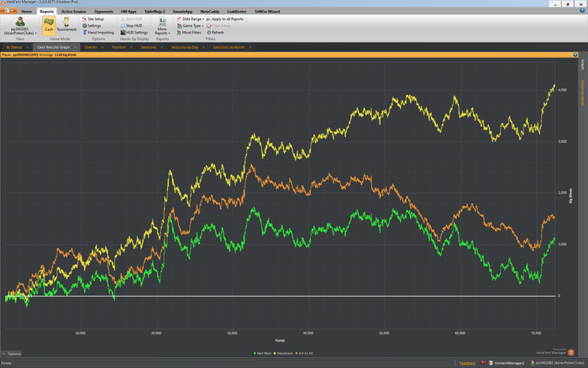Toggle the All-In EV legend entry

(304, 354)
